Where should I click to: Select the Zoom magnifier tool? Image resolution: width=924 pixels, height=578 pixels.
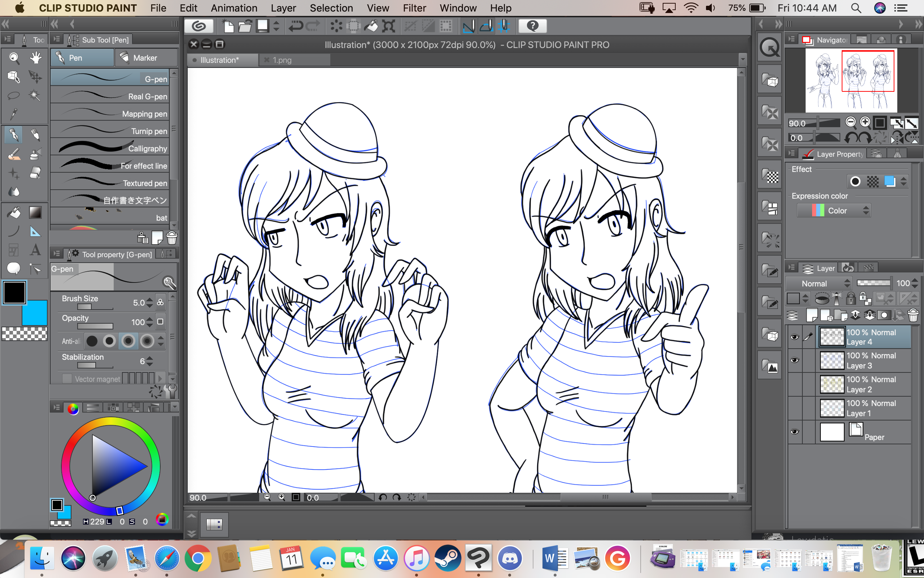(14, 58)
